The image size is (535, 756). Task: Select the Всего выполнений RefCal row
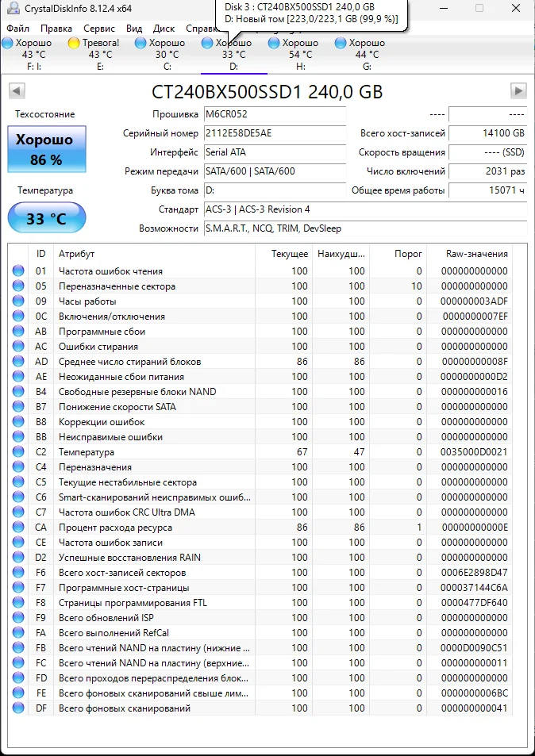click(261, 632)
